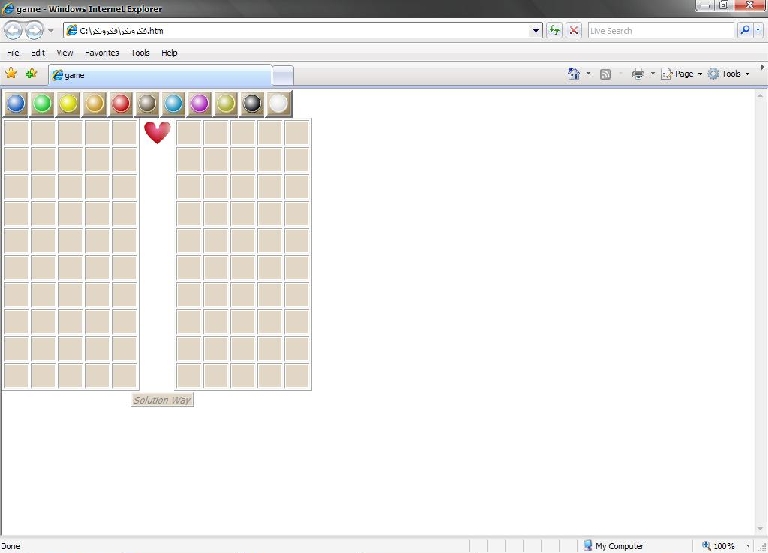The image size is (768, 553).
Task: Click the Refresh page icon
Action: pos(555,31)
